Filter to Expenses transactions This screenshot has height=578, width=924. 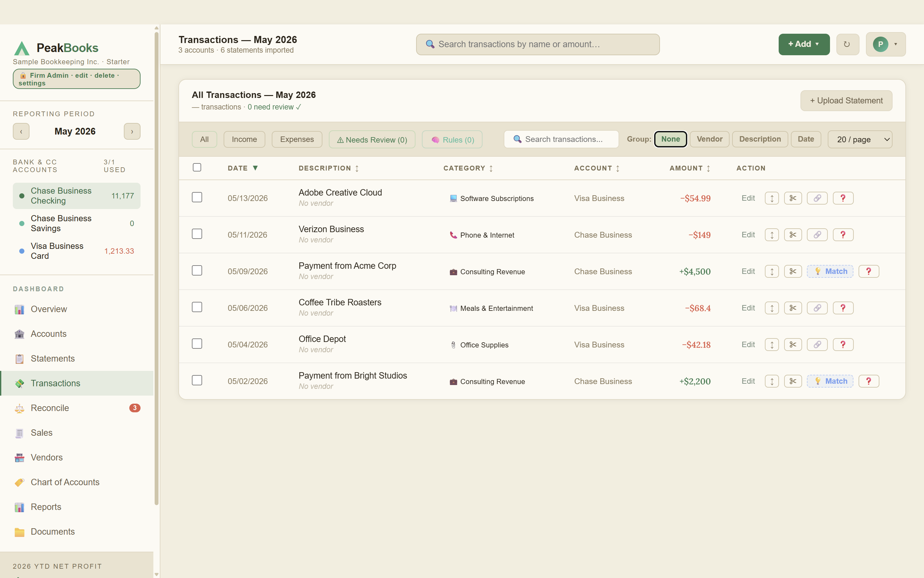[x=297, y=140]
